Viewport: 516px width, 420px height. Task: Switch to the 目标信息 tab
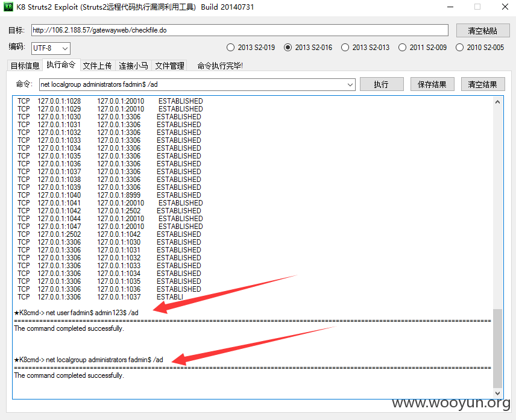25,66
